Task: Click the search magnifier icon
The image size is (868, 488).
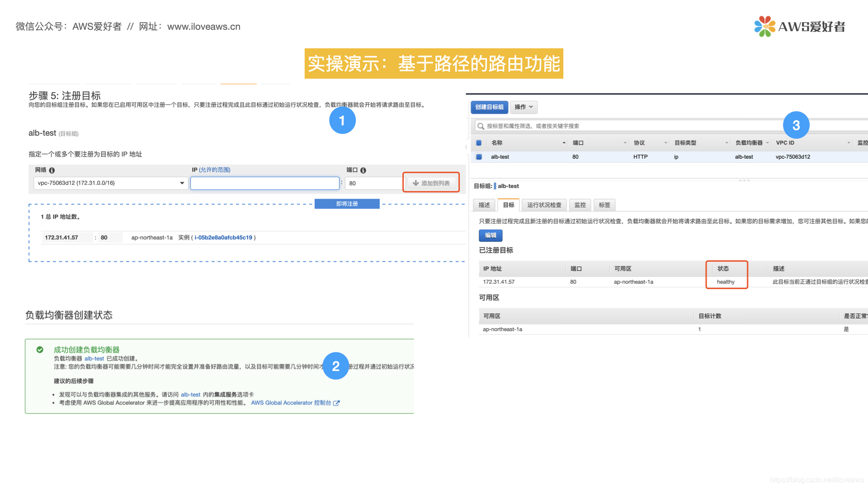Action: [x=481, y=126]
